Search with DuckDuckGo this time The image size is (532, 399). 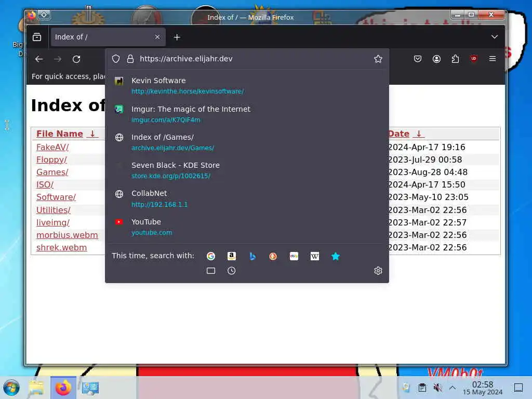[273, 256]
